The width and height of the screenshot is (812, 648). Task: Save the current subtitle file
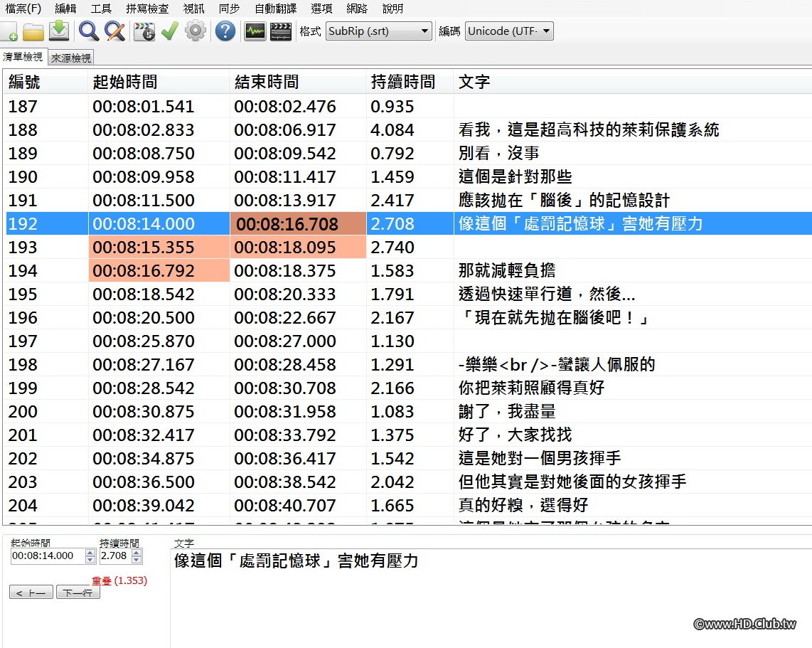[x=58, y=31]
